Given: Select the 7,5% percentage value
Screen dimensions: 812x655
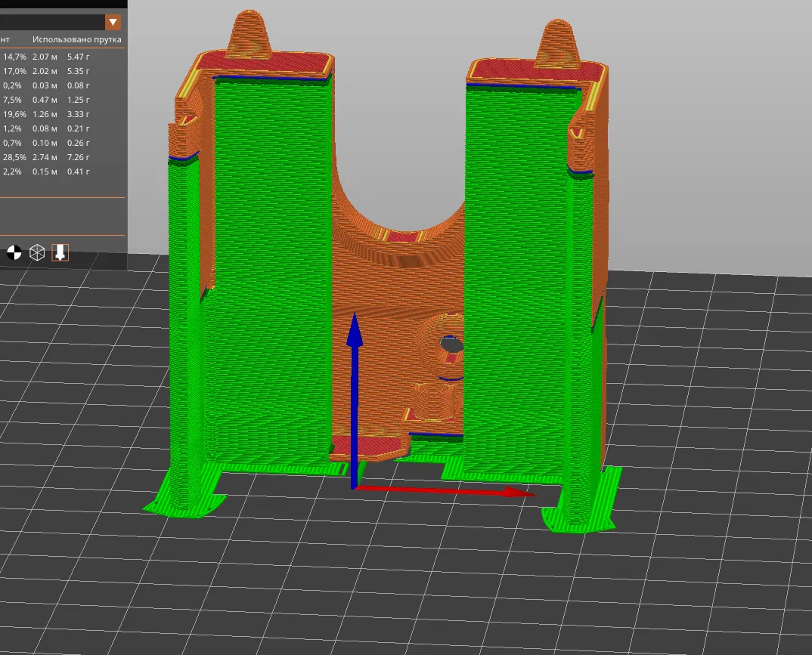Looking at the screenshot, I should coord(12,100).
